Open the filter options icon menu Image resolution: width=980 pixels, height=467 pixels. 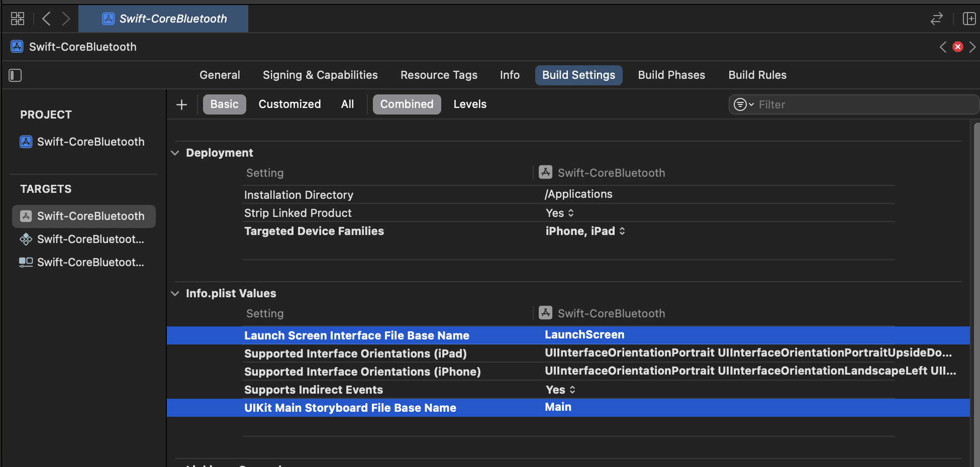pos(743,104)
